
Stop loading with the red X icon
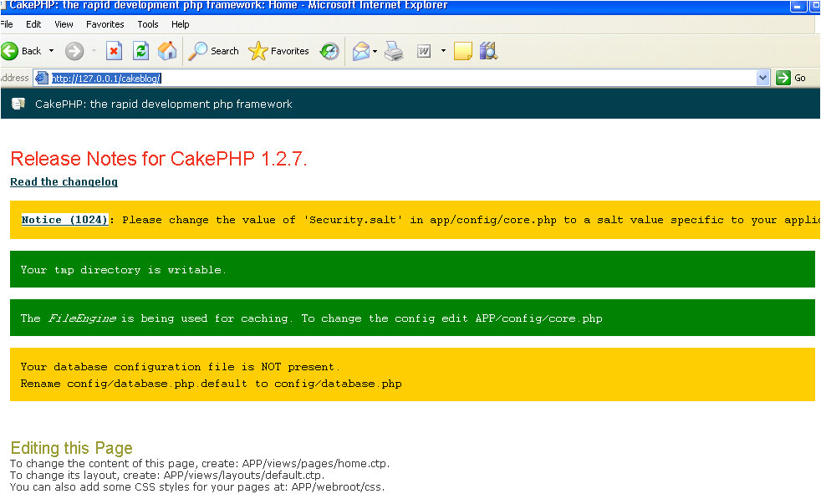[x=115, y=51]
